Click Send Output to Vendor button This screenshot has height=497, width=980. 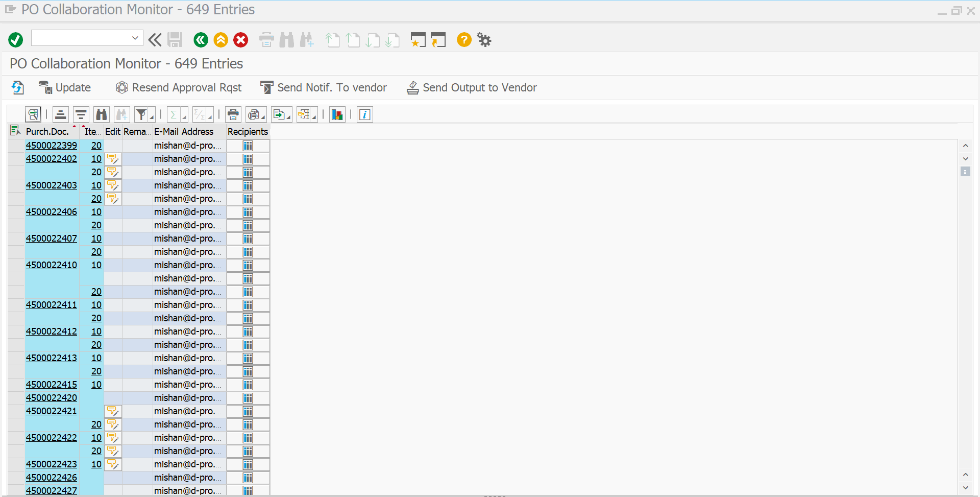tap(472, 88)
